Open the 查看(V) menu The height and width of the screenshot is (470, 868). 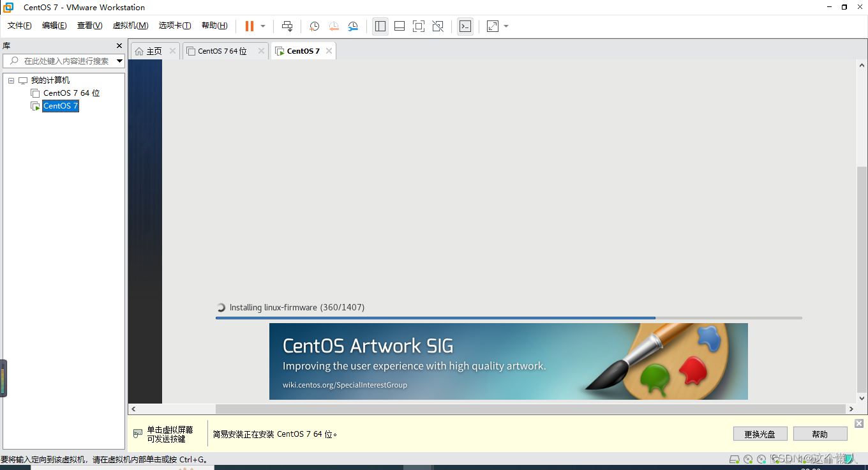coord(89,26)
